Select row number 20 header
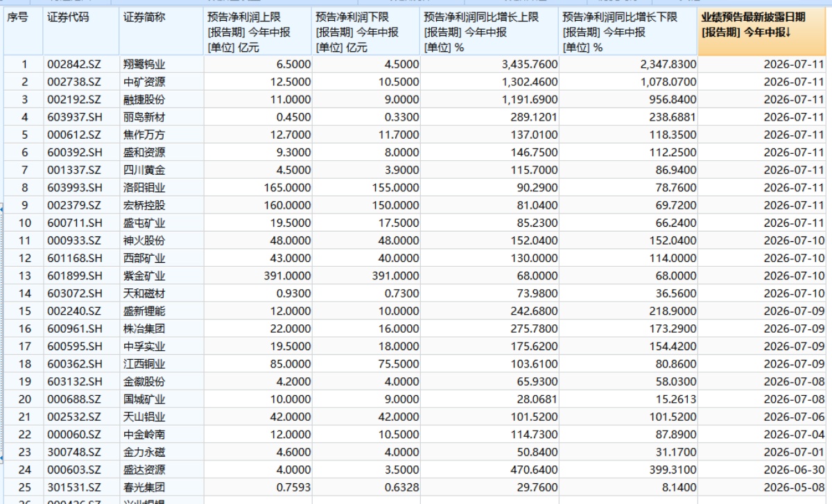The height and width of the screenshot is (504, 832). pos(24,399)
